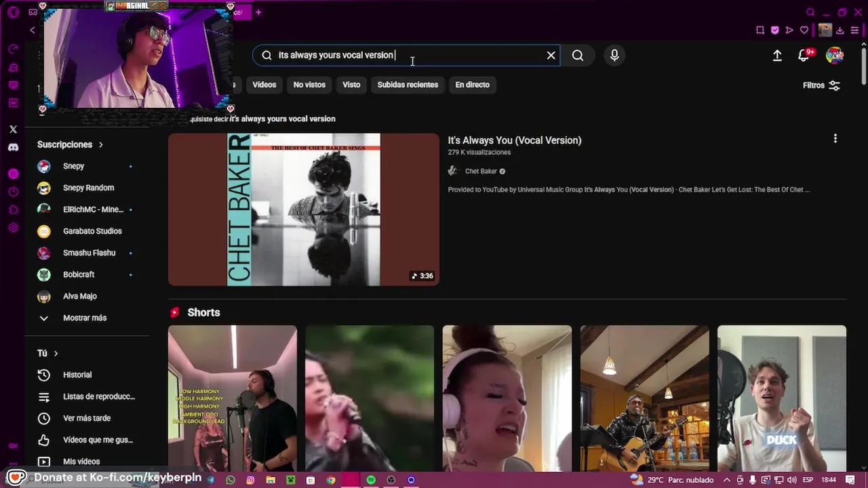This screenshot has height=488, width=868.
Task: Open the guitar player Short thumbnail
Action: [x=645, y=399]
